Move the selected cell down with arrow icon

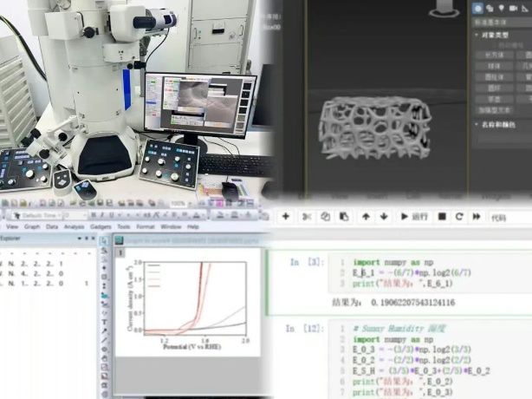click(383, 216)
